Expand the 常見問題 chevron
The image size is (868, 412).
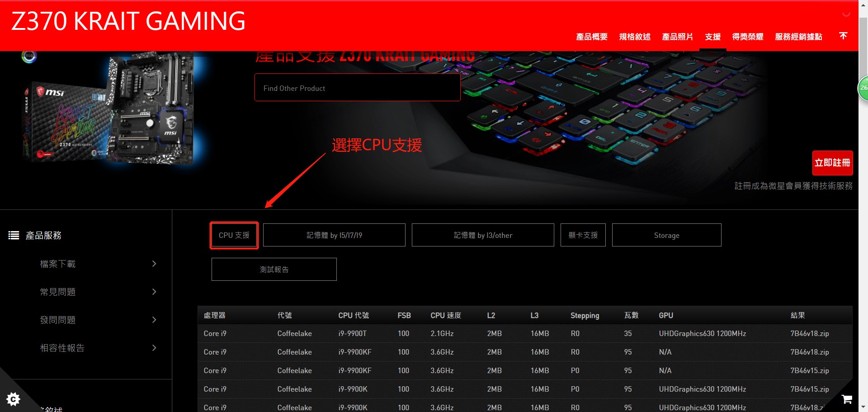154,292
